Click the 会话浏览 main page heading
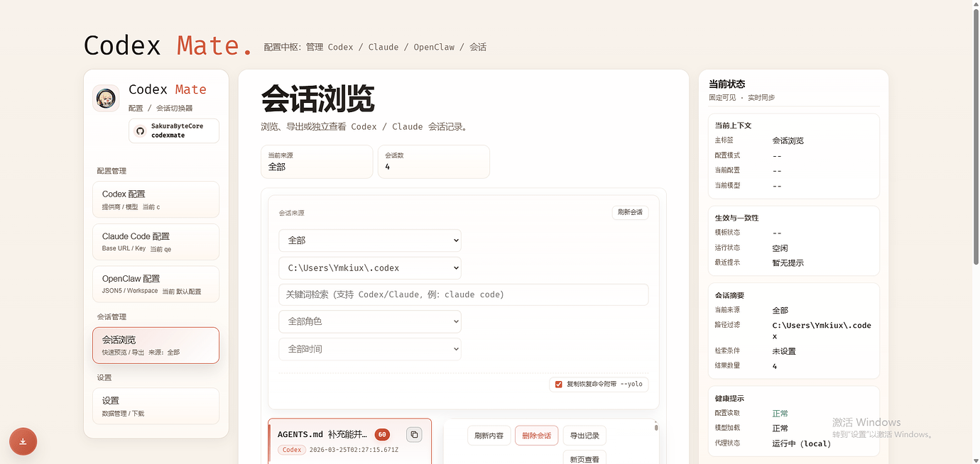This screenshot has width=980, height=464. [317, 99]
